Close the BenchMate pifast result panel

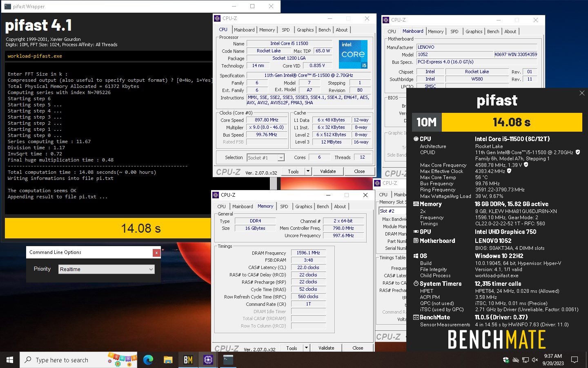(x=582, y=93)
